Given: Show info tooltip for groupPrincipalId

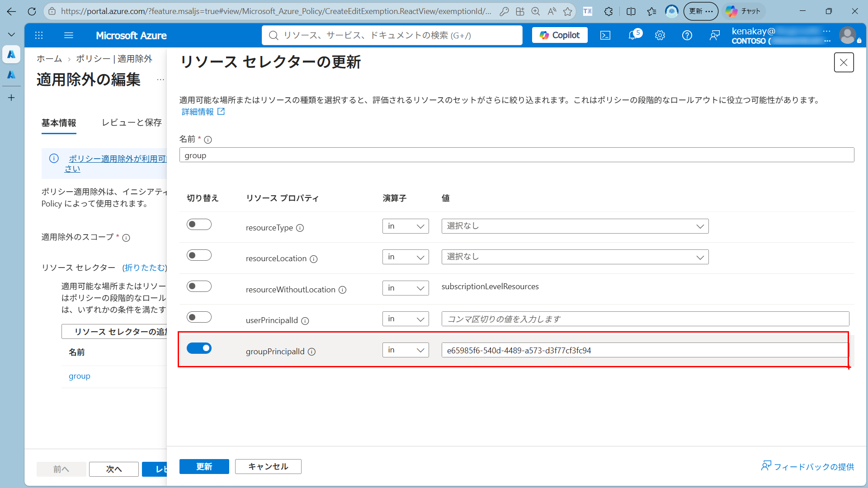Looking at the screenshot, I should (311, 352).
